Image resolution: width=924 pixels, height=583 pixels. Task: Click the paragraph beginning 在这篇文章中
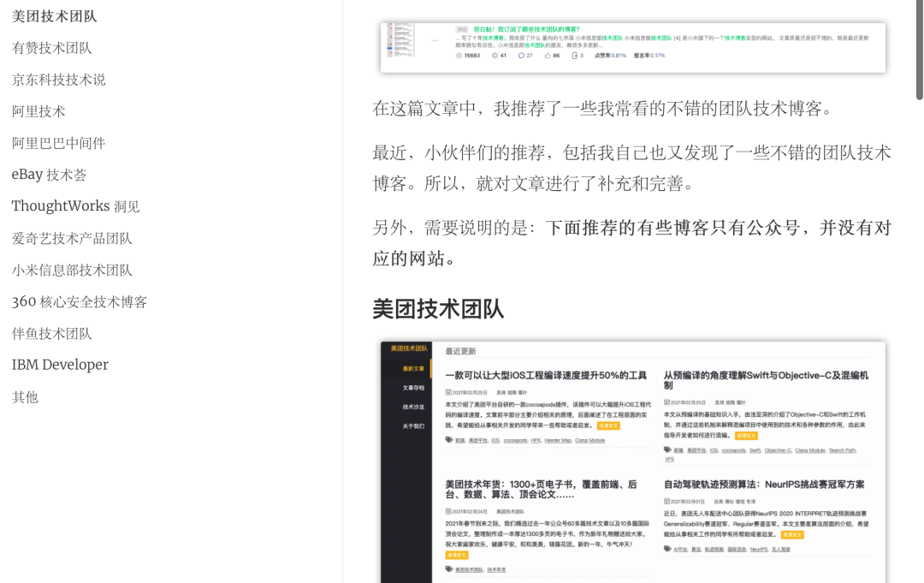tap(602, 109)
